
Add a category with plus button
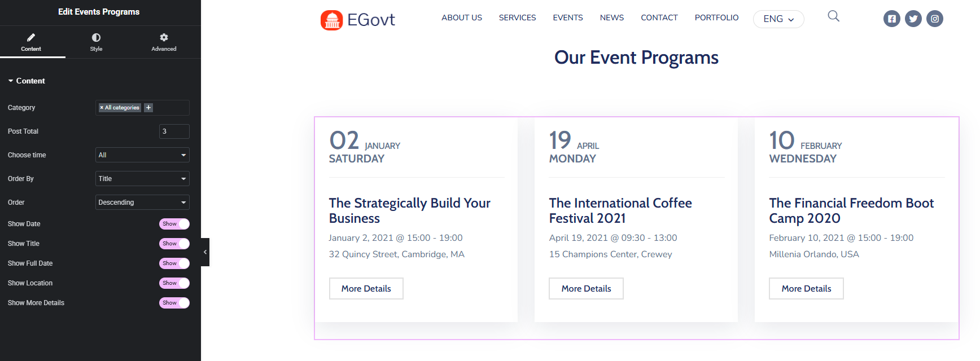[148, 108]
